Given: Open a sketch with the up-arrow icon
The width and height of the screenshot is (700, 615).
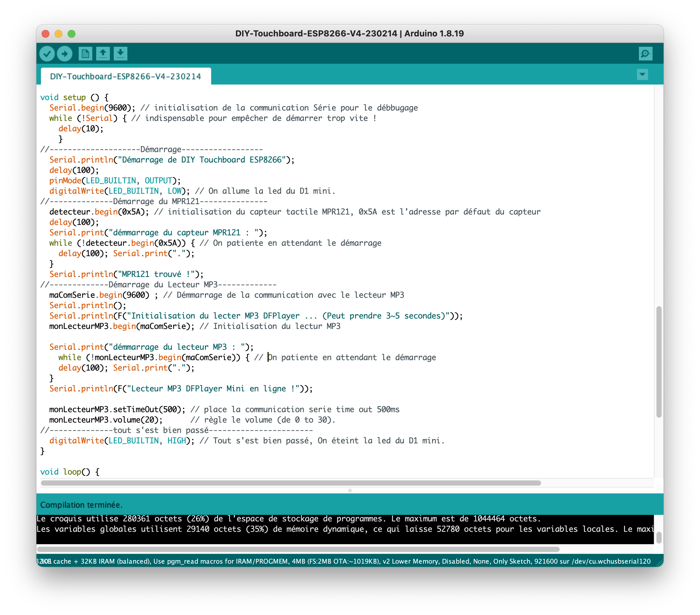Looking at the screenshot, I should pos(103,54).
